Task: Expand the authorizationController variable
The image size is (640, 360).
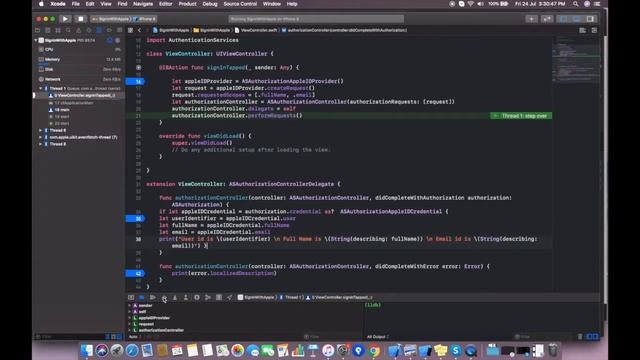Action: 130,330
